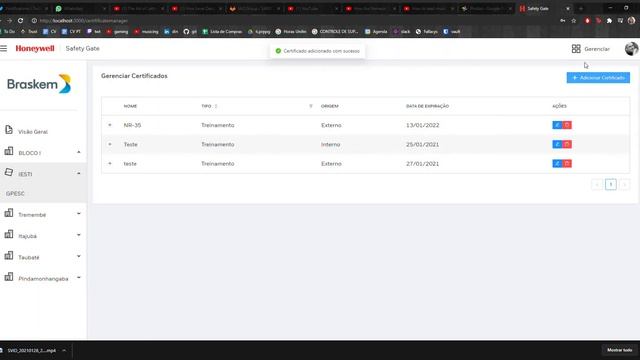The image size is (640, 360).
Task: Go to the previous pagination page
Action: 597,184
